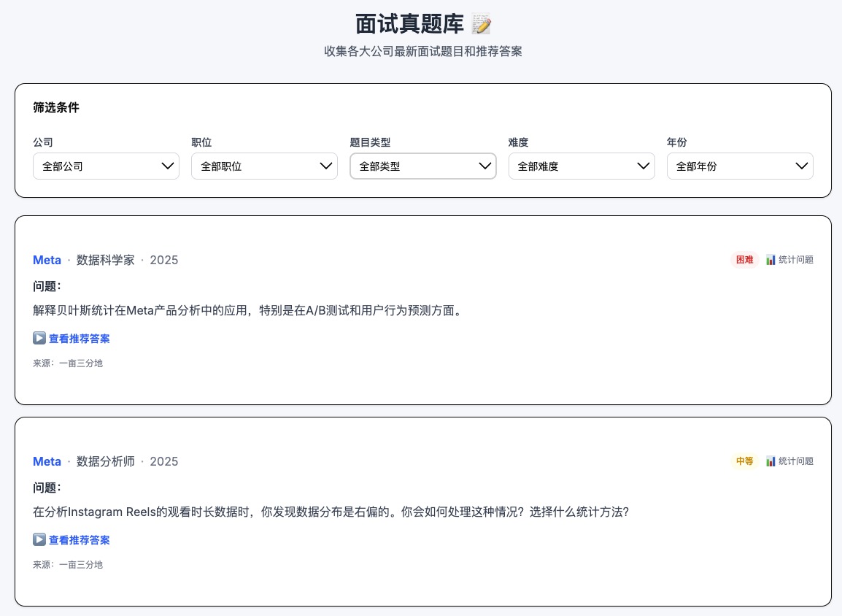The width and height of the screenshot is (842, 616).
Task: Open the 难度 filter dropdown
Action: tap(582, 166)
